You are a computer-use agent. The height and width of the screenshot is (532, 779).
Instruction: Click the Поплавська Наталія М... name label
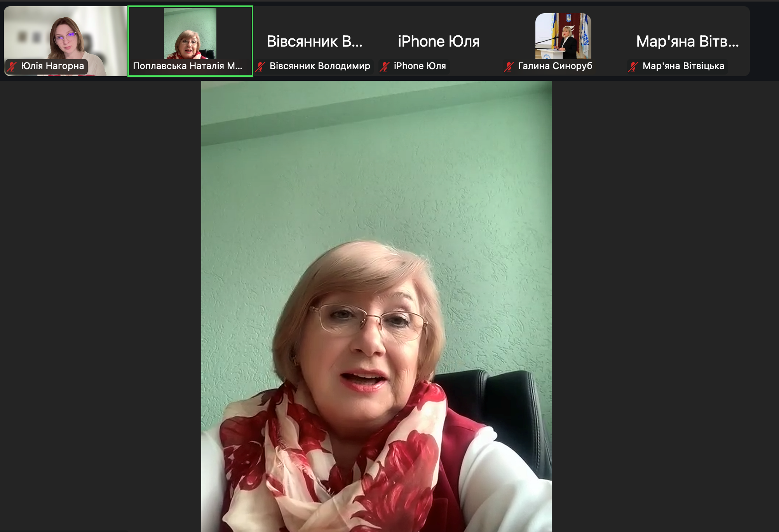pyautogui.click(x=187, y=66)
